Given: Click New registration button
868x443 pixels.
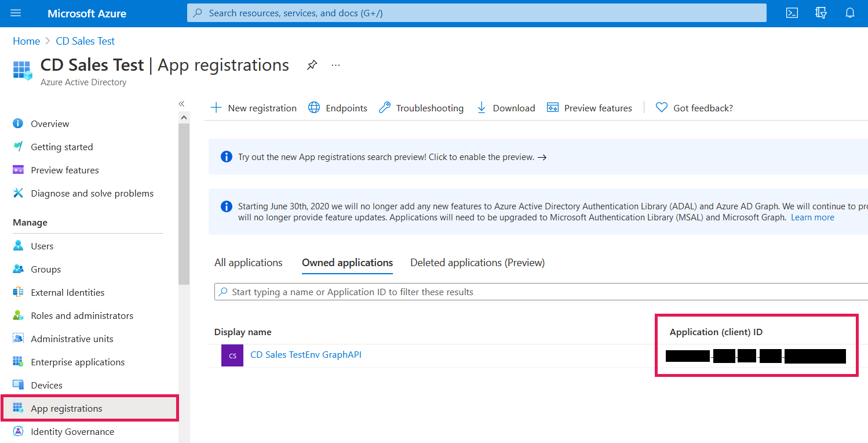Looking at the screenshot, I should [x=253, y=108].
